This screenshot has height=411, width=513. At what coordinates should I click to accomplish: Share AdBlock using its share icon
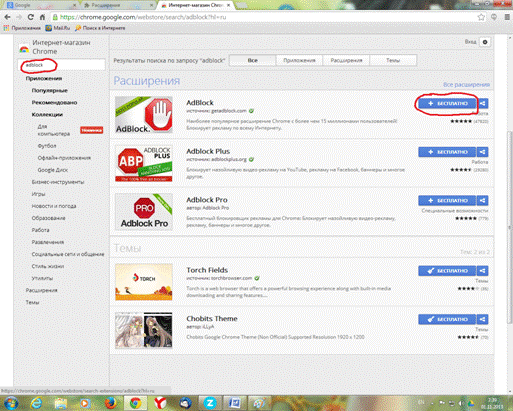[483, 103]
